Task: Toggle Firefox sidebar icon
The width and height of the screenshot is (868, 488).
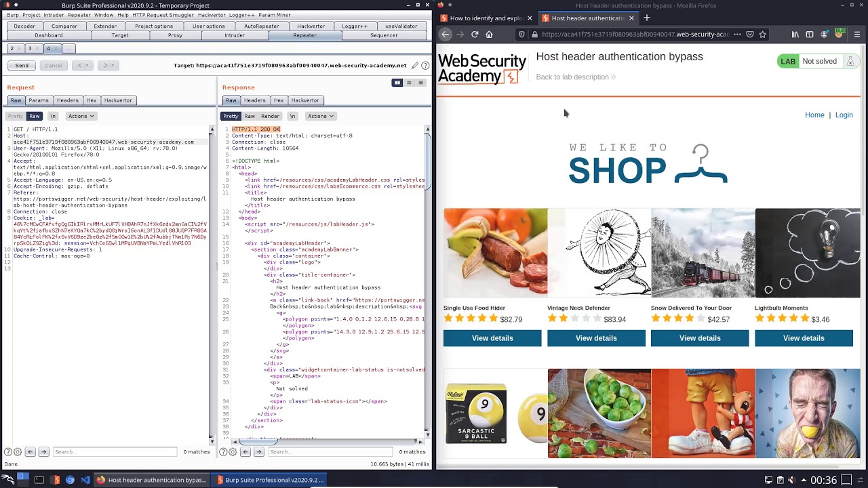Action: [810, 35]
